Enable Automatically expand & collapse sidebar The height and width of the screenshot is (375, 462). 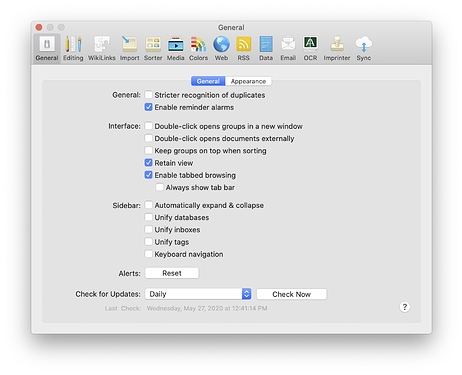click(x=149, y=205)
